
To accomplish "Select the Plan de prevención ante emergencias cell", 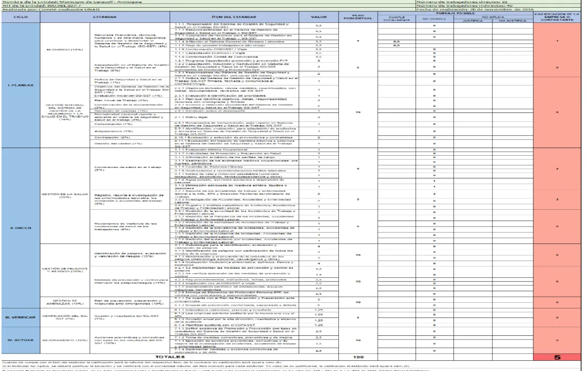I will click(130, 302).
